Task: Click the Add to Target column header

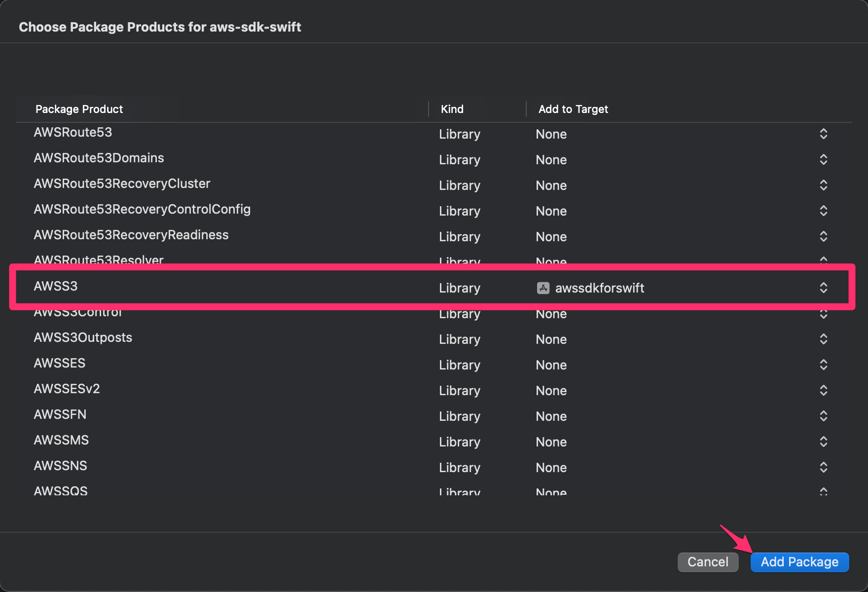Action: [573, 109]
